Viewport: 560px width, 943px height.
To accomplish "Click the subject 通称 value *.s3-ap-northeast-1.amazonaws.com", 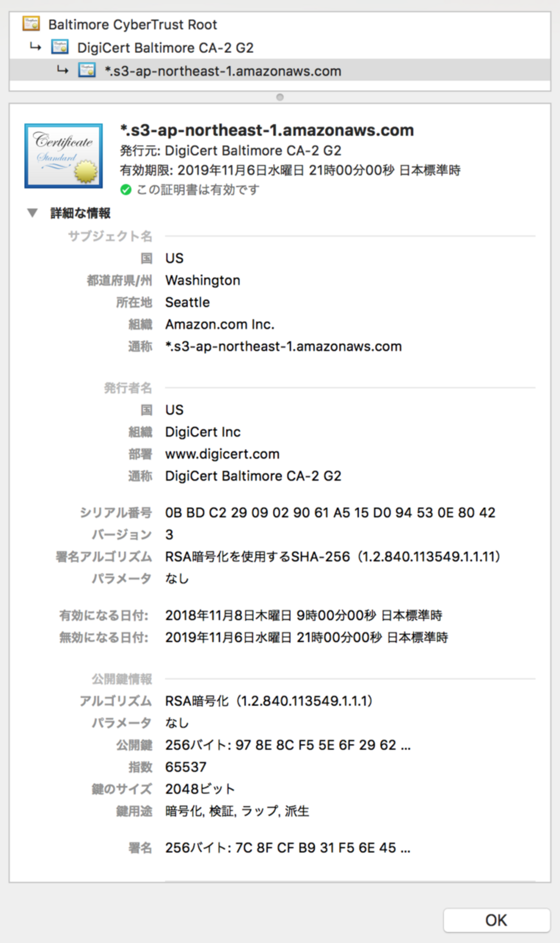I will click(283, 346).
